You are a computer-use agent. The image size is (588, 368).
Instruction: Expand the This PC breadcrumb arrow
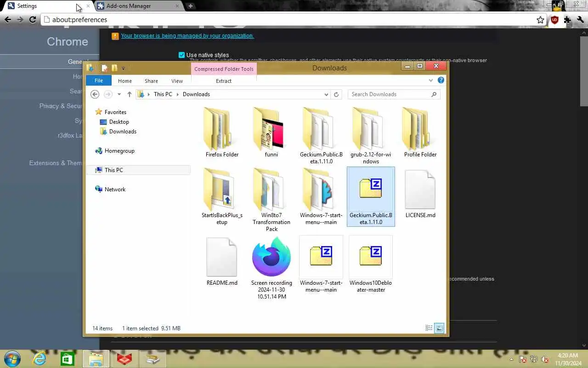tap(177, 94)
